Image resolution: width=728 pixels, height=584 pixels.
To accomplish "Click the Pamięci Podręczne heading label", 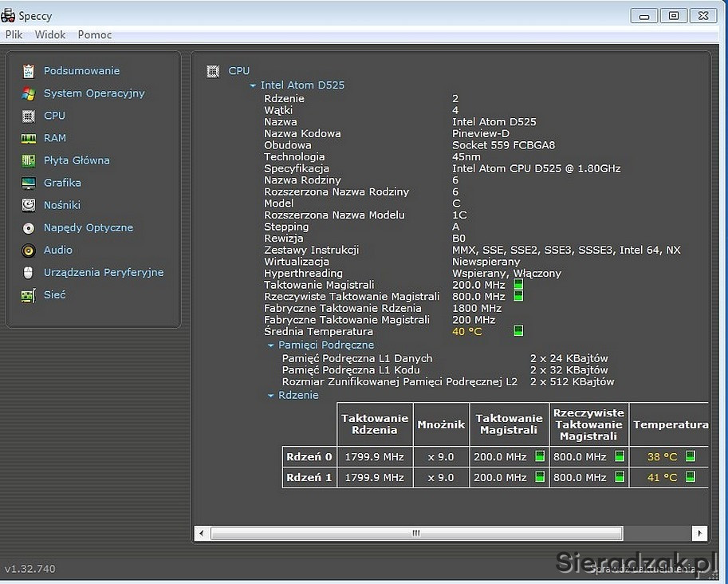I will [x=326, y=345].
